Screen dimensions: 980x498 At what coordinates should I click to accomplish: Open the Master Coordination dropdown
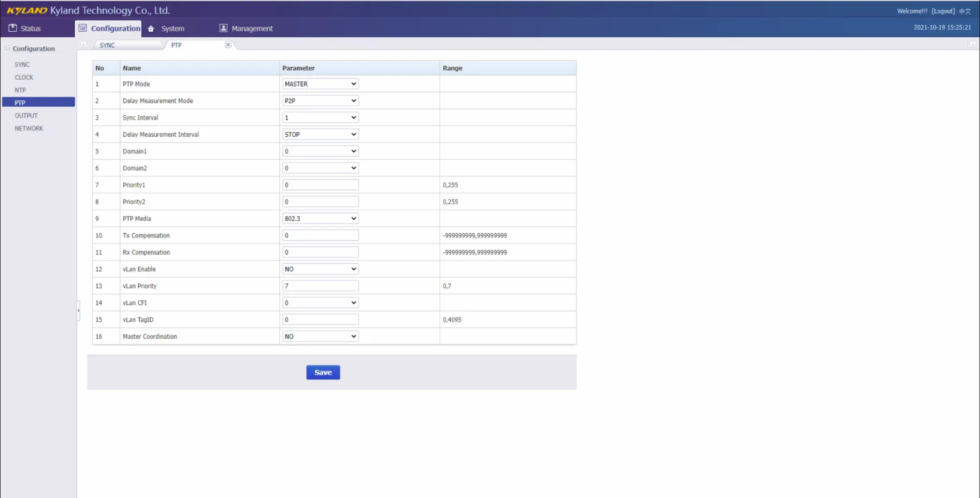click(321, 336)
